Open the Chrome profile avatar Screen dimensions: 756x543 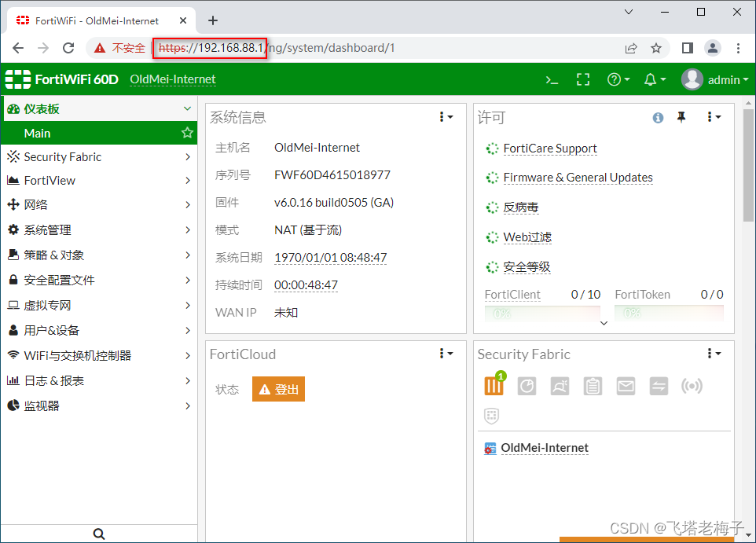click(713, 48)
